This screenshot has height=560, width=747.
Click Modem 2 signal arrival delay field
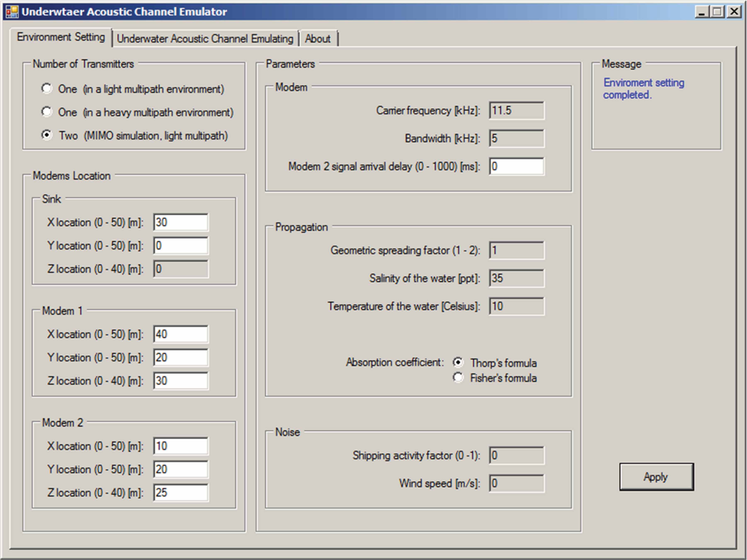point(516,166)
